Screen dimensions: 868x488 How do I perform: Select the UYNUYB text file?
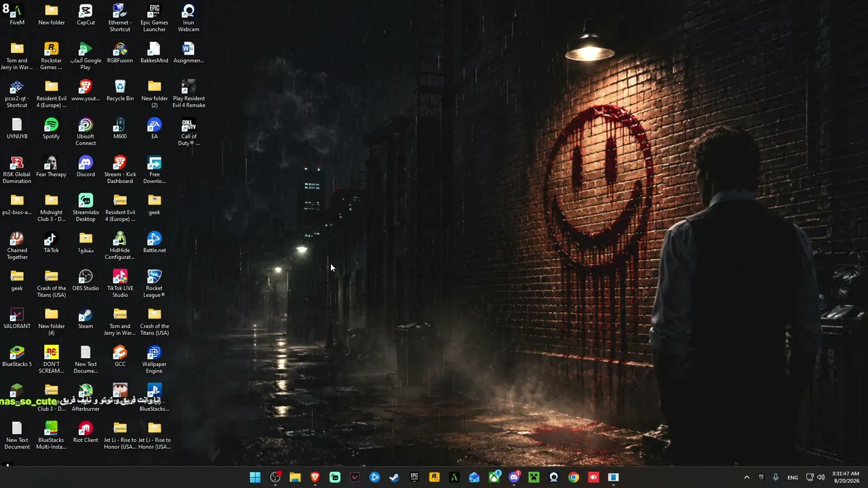click(17, 129)
